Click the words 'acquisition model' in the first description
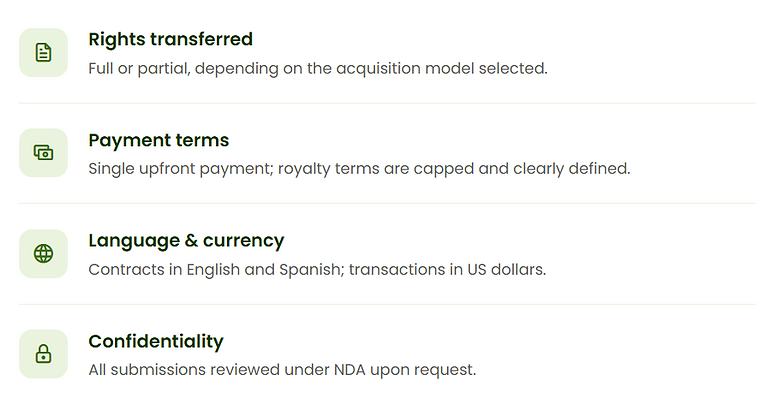The height and width of the screenshot is (404, 768). tap(403, 69)
